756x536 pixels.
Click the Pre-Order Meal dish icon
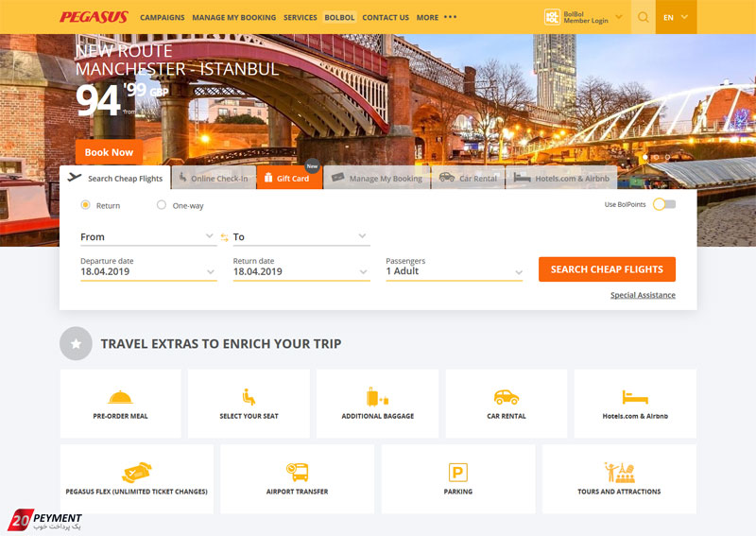point(120,397)
